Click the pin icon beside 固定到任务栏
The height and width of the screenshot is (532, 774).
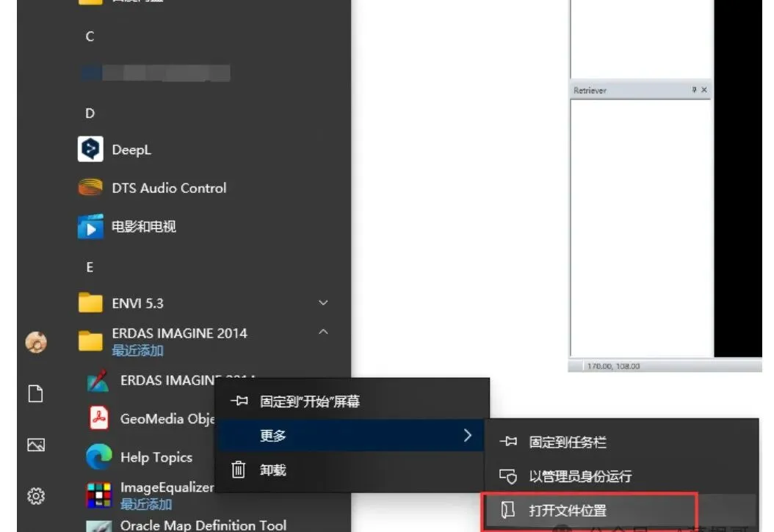click(x=508, y=441)
